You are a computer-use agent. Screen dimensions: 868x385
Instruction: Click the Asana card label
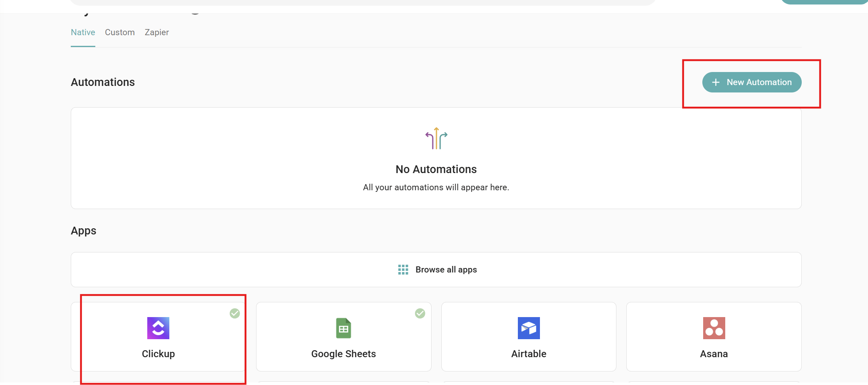714,354
